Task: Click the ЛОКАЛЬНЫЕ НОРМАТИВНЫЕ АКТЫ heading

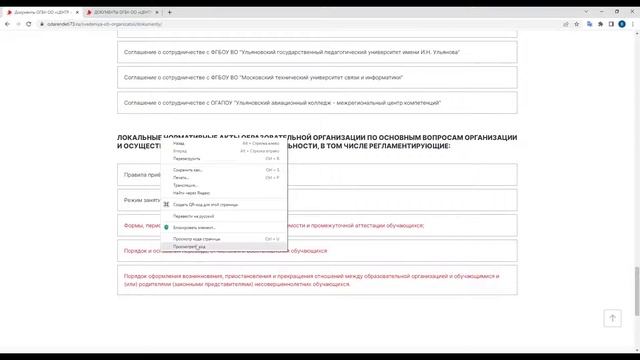Action: click(x=317, y=142)
